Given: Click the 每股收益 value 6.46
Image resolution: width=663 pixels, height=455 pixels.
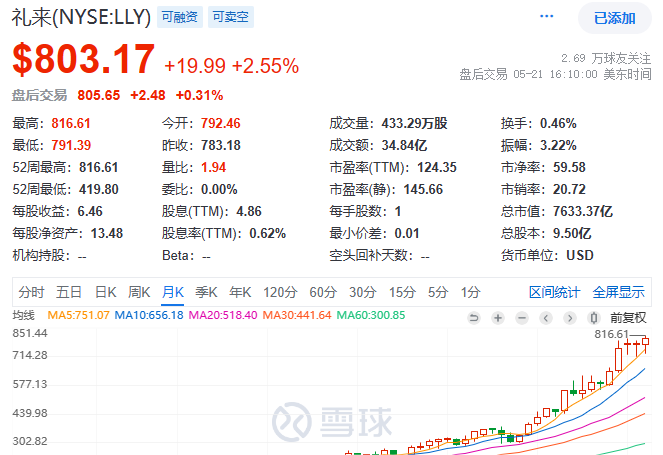Looking at the screenshot, I should (x=90, y=211).
